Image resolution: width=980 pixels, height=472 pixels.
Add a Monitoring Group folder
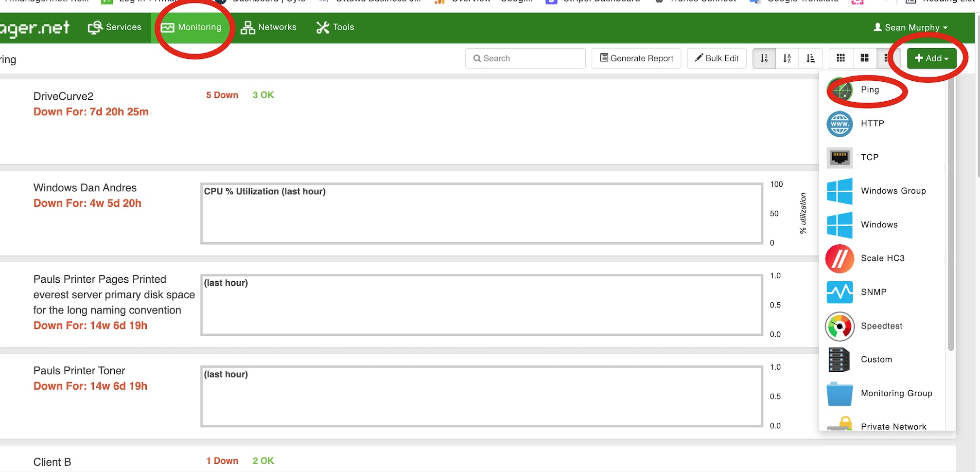pyautogui.click(x=896, y=393)
